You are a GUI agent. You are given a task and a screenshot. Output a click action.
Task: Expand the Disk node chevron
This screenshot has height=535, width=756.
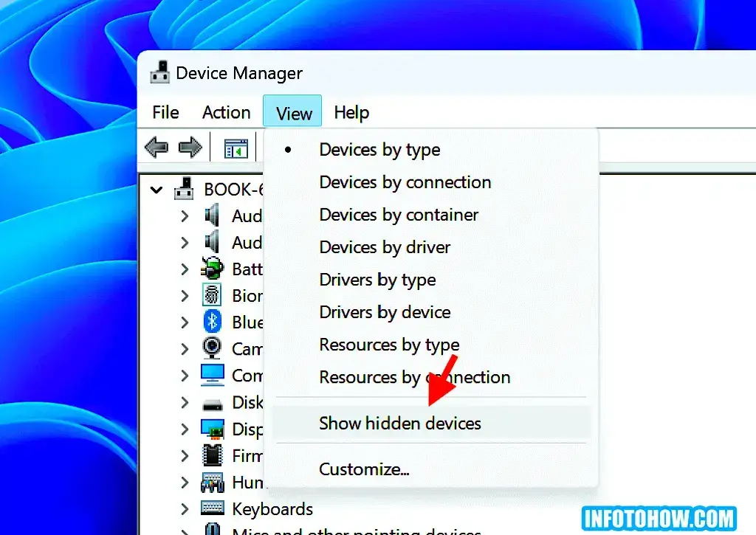185,402
